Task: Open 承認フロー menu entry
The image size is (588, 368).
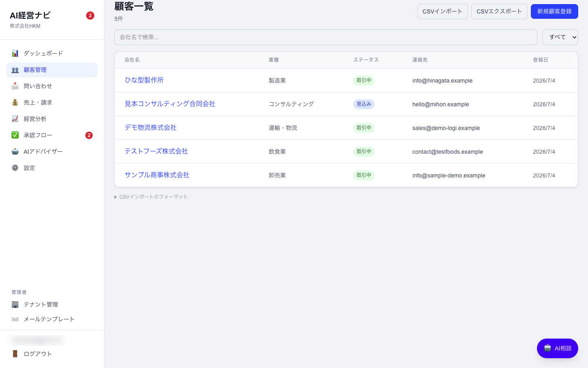Action: (x=52, y=135)
